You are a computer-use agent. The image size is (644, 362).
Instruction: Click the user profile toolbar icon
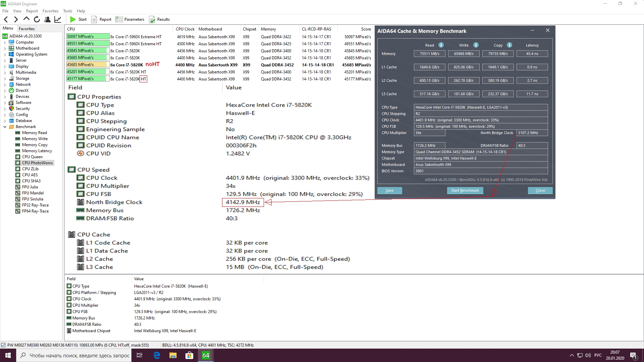(x=47, y=19)
